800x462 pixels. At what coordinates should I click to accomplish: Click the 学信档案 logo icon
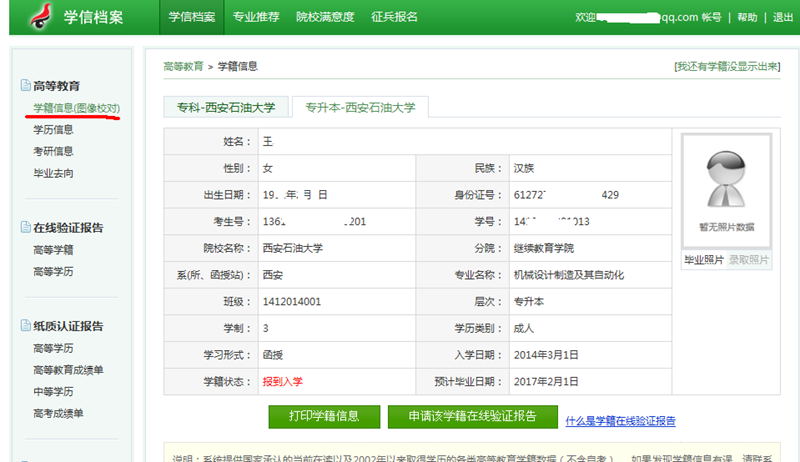pos(39,17)
